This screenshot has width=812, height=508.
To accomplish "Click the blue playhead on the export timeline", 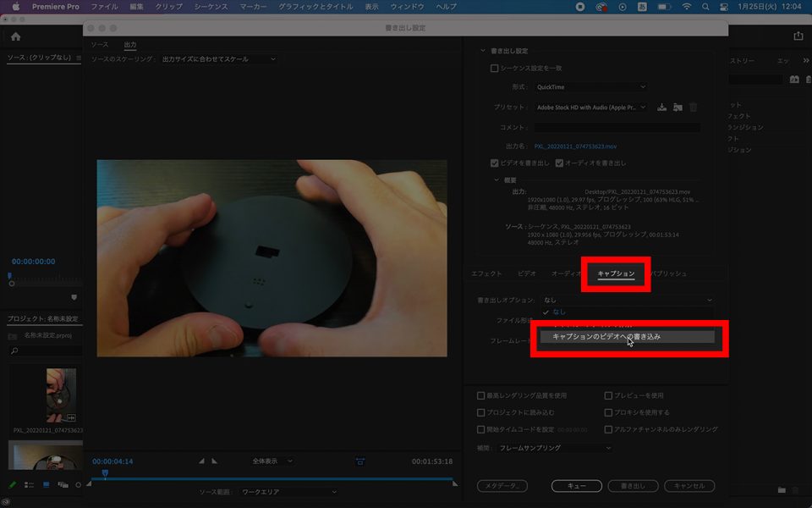I will pos(105,473).
